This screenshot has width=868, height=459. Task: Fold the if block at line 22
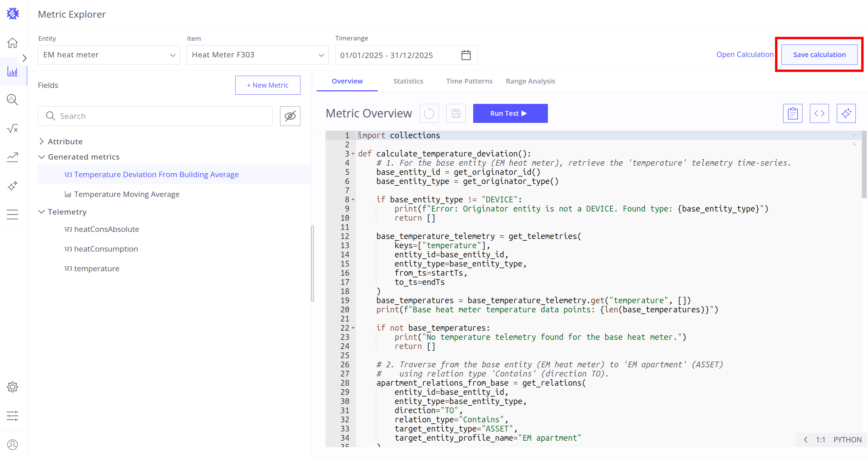353,328
